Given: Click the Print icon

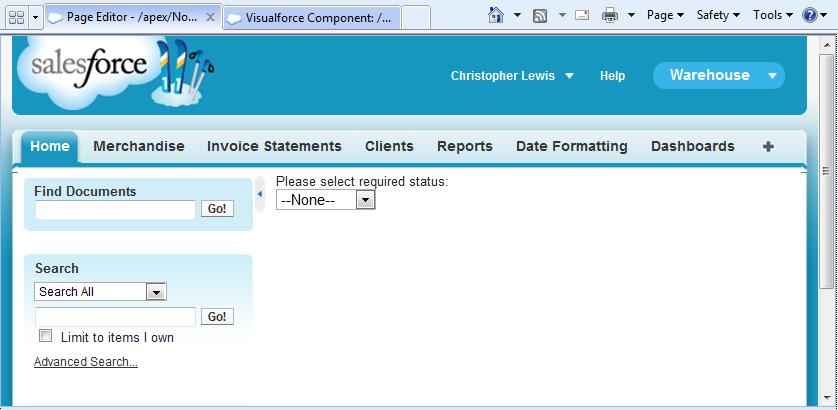Looking at the screenshot, I should point(610,16).
